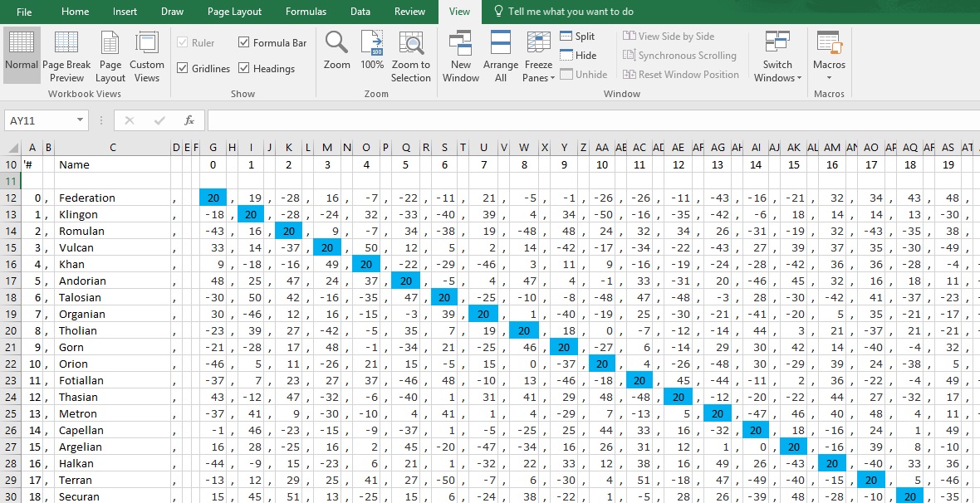Select the Romulan cell

click(112, 232)
